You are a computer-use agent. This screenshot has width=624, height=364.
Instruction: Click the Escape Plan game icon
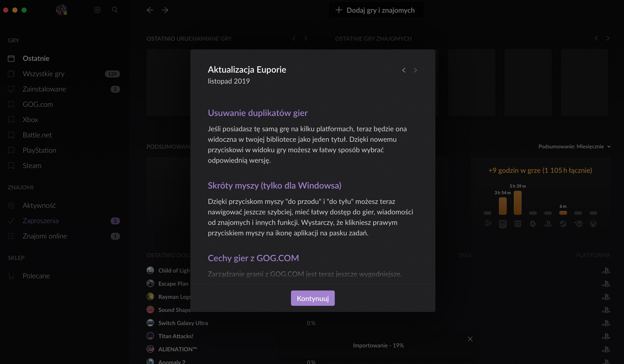click(x=150, y=283)
